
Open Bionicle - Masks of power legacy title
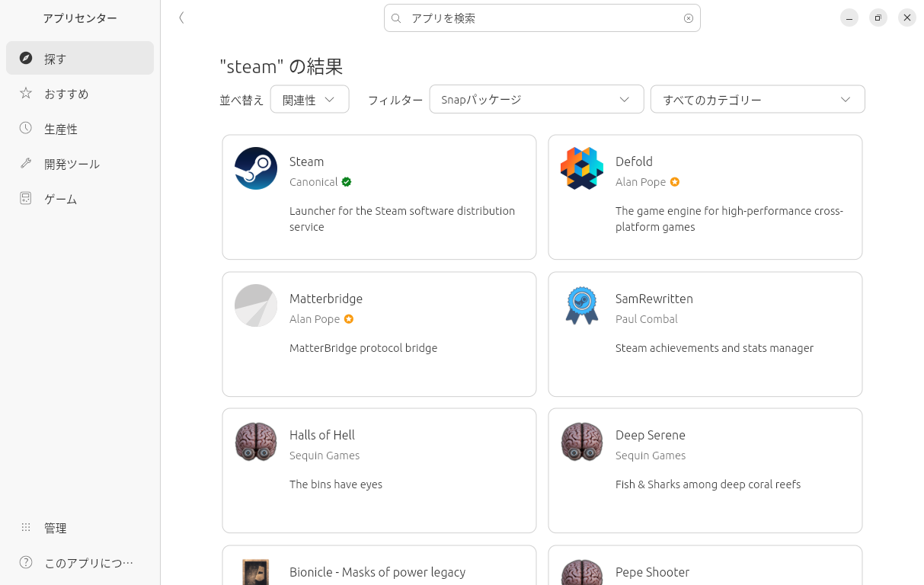coord(378,572)
